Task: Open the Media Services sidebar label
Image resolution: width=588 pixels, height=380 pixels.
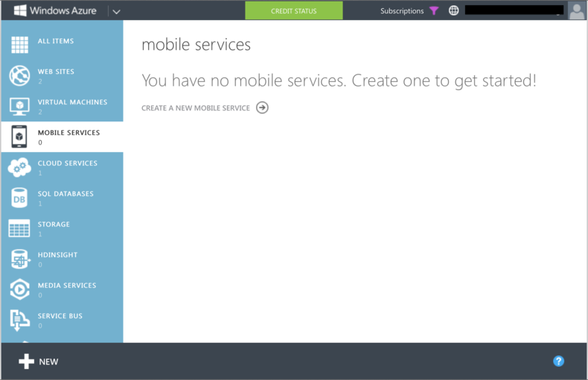Action: pos(67,285)
